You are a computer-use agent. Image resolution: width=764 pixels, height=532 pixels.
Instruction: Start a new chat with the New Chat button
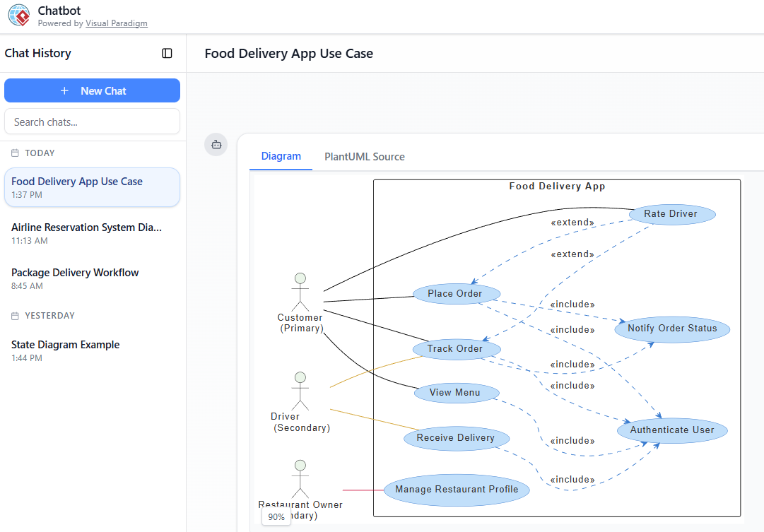point(92,90)
